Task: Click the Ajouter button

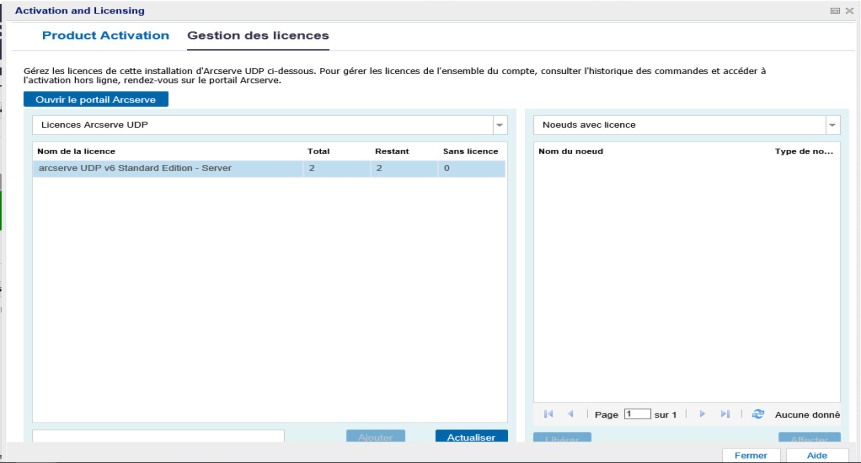Action: [376, 437]
